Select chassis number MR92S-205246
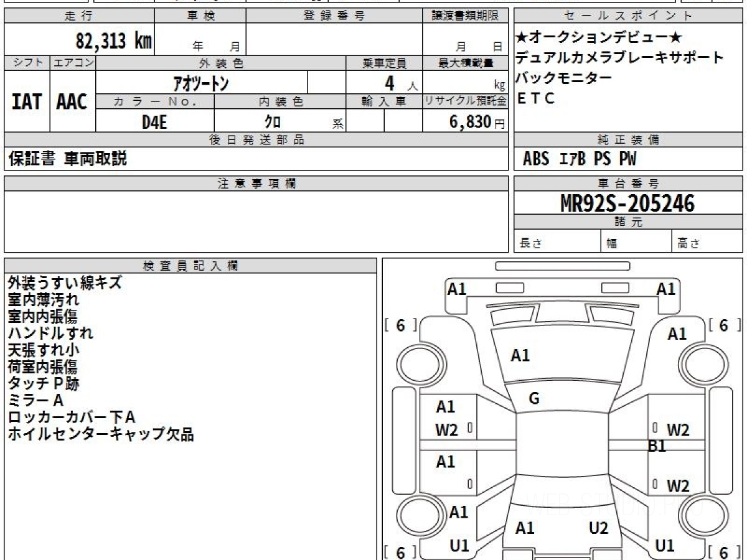 [627, 203]
